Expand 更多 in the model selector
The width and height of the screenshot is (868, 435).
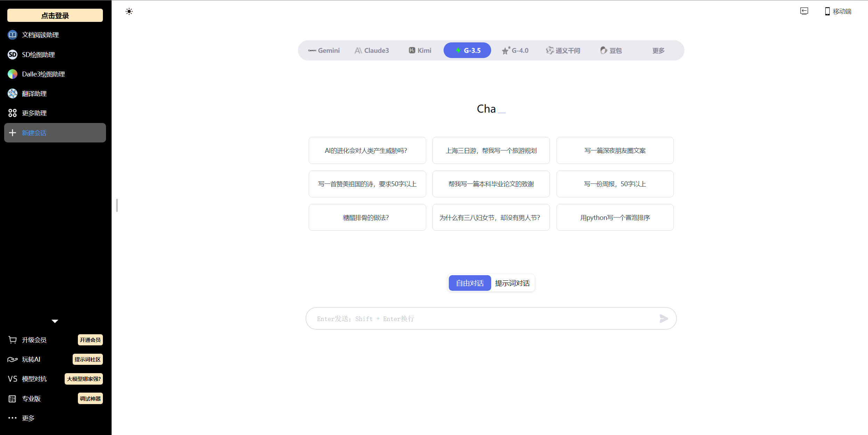coord(658,51)
